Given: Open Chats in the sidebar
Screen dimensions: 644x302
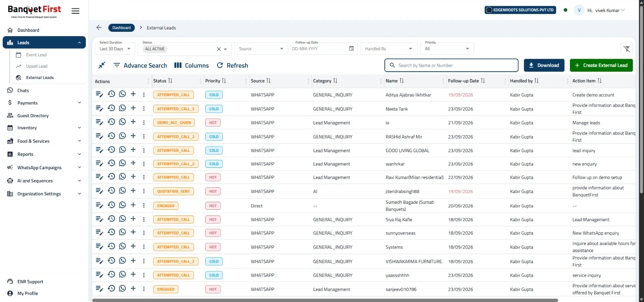Looking at the screenshot, I should pyautogui.click(x=23, y=91).
